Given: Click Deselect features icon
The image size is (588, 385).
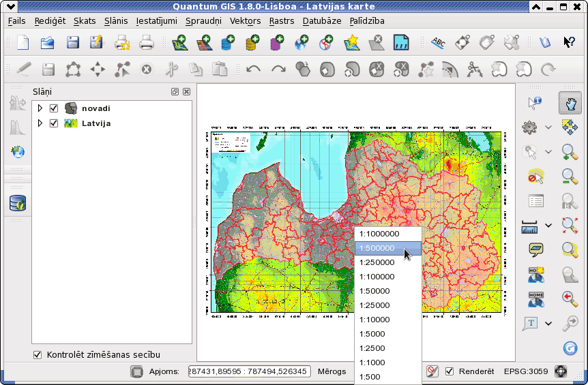Looking at the screenshot, I should [535, 176].
